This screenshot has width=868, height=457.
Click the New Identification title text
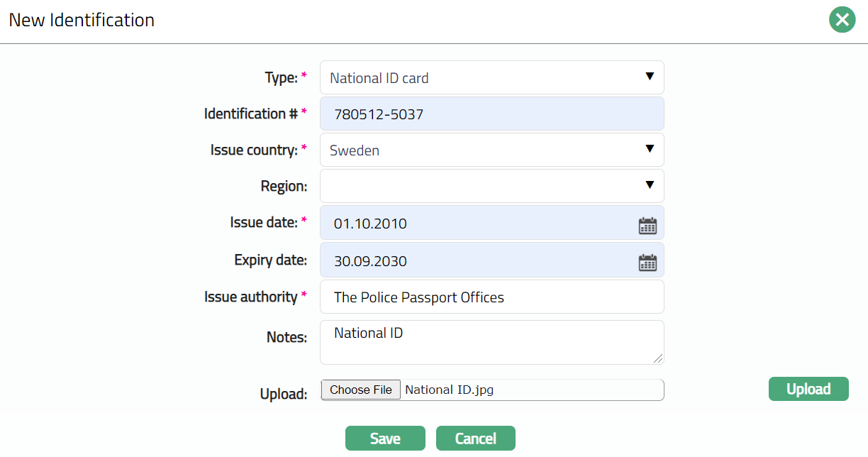(x=82, y=20)
